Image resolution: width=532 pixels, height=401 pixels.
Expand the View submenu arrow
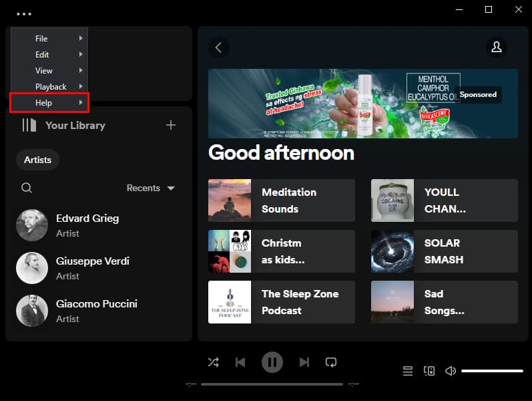tap(81, 70)
